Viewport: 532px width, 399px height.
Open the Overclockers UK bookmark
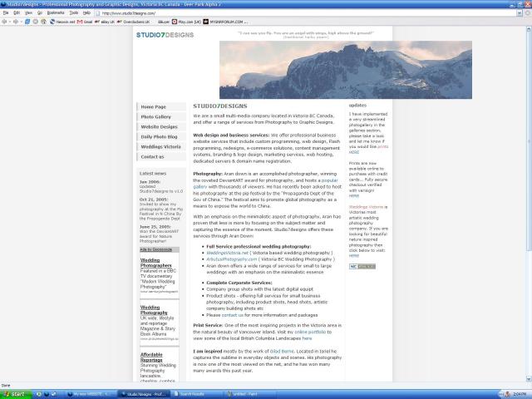tap(133, 22)
